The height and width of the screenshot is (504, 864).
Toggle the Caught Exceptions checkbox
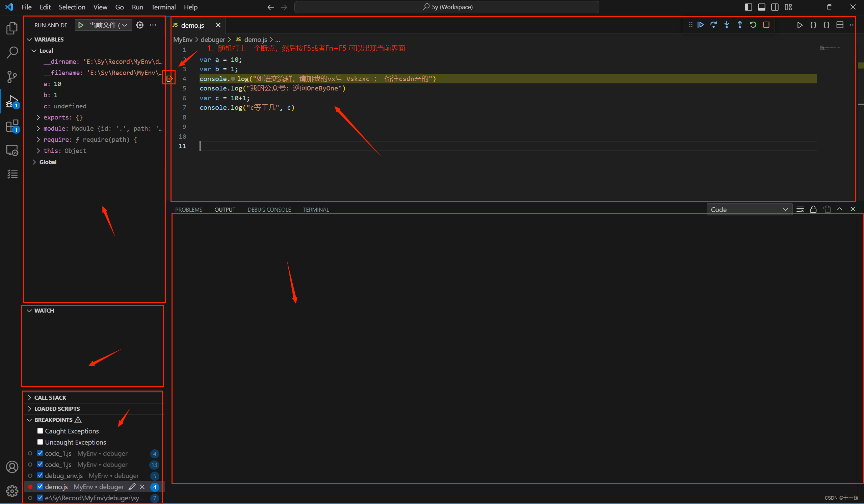click(x=39, y=431)
